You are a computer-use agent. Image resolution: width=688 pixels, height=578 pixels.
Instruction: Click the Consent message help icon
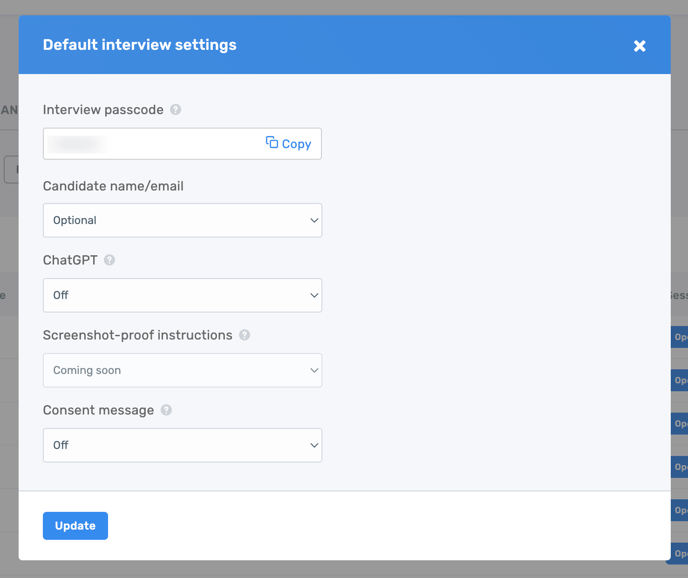166,410
